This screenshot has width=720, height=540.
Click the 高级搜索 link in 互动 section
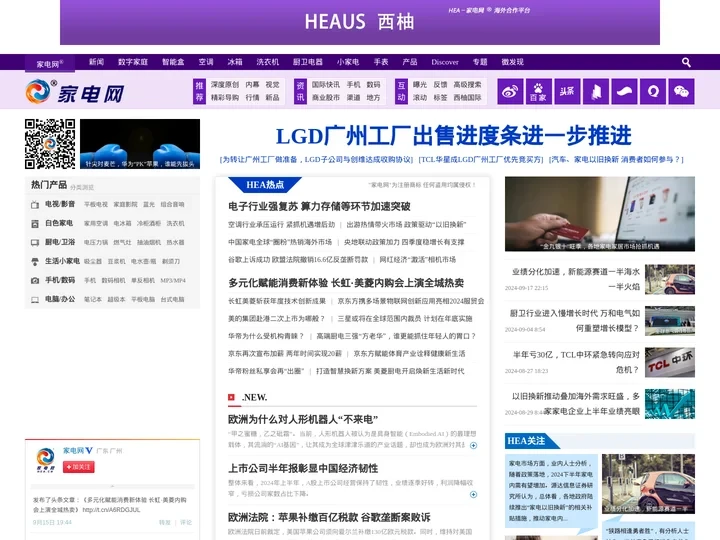[467, 84]
